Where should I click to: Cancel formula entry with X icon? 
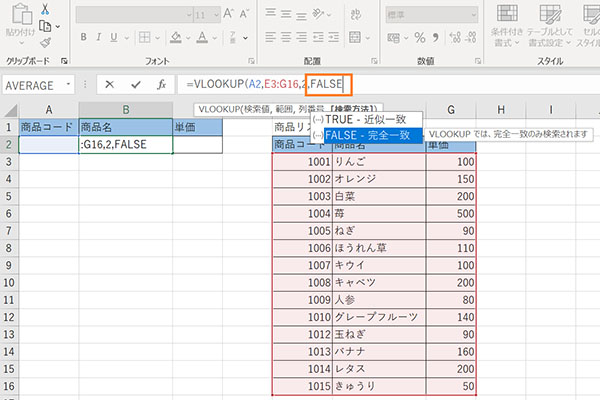coord(109,85)
